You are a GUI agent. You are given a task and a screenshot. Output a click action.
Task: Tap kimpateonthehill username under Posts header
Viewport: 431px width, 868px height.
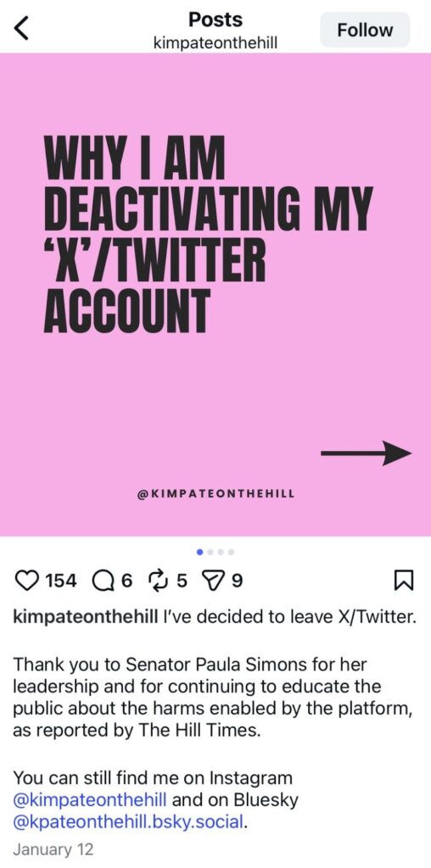click(215, 42)
